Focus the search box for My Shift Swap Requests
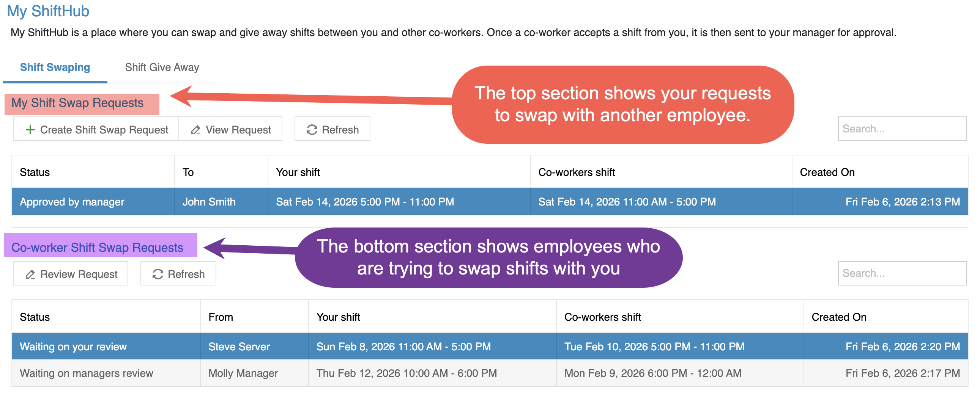 [902, 129]
